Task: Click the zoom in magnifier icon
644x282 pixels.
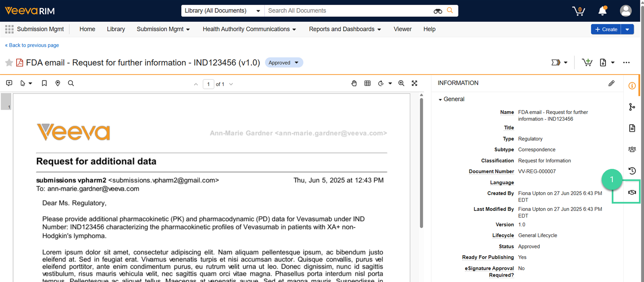Action: coord(401,83)
